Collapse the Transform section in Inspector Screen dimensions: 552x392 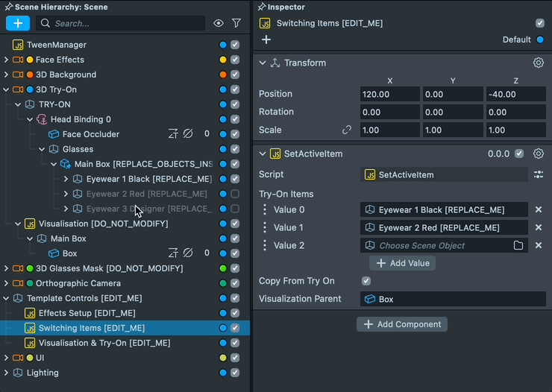(x=263, y=63)
